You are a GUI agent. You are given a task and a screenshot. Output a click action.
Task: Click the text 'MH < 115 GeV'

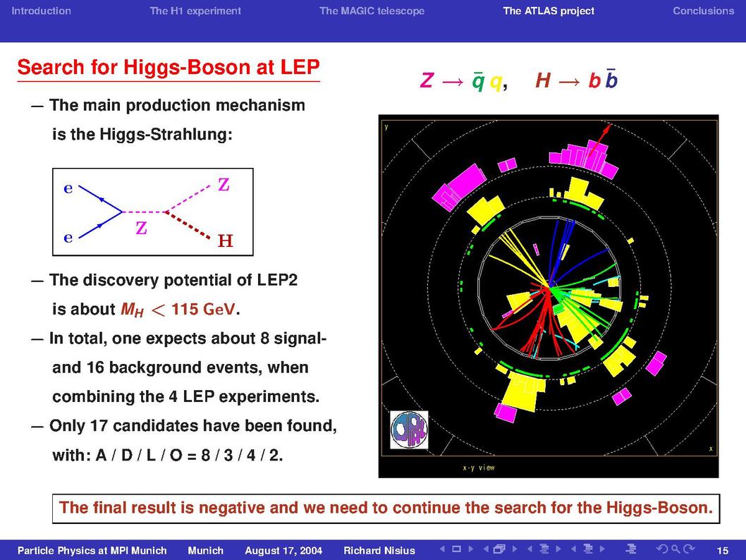178,310
